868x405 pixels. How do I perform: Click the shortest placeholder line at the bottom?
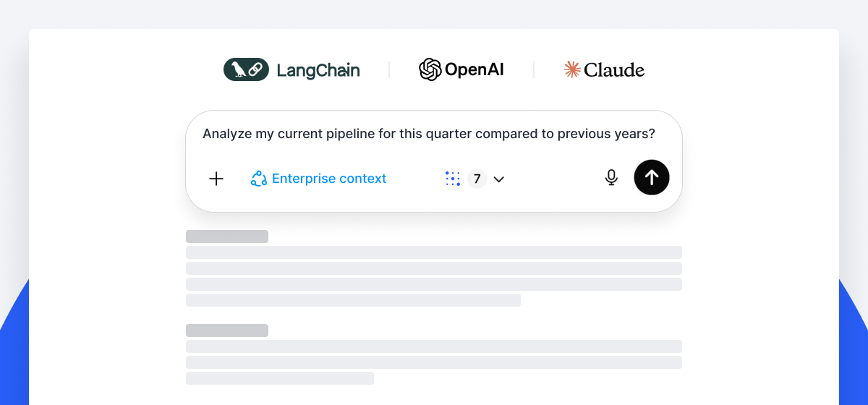(x=280, y=378)
